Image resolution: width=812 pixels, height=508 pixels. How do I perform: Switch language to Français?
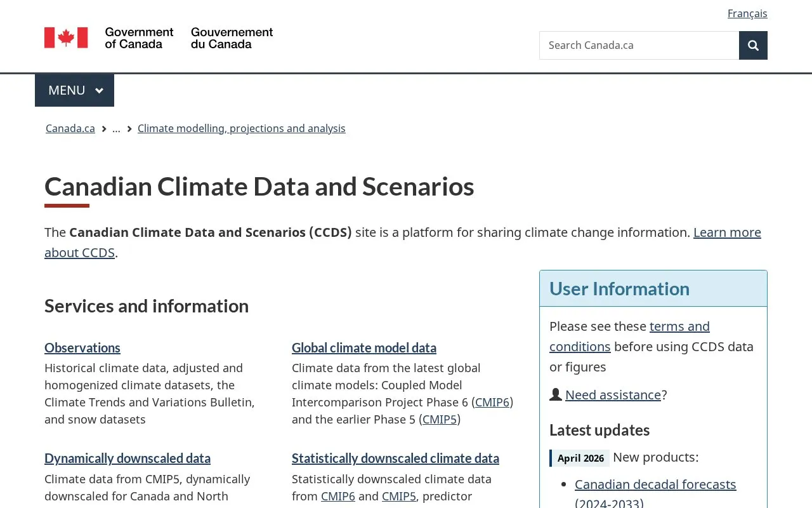(747, 13)
